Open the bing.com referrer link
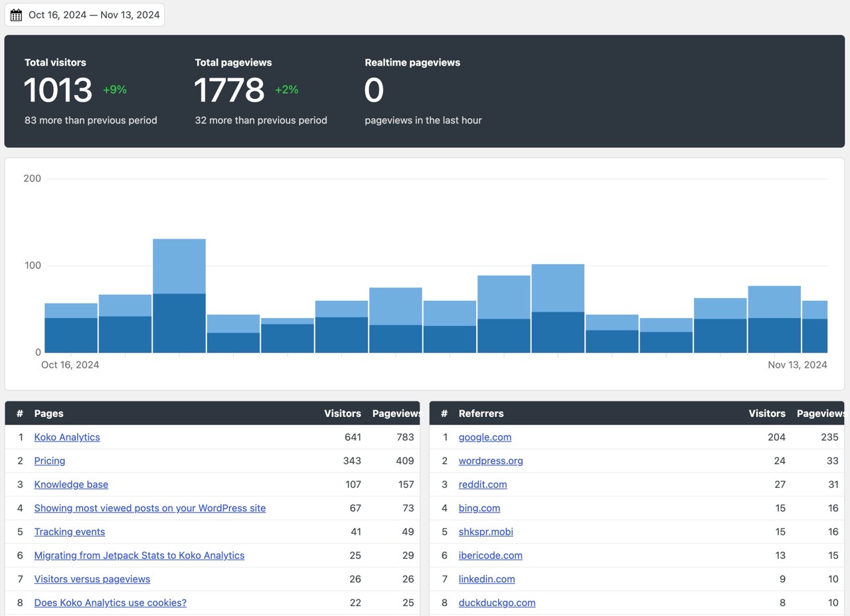This screenshot has width=850, height=616. [x=479, y=508]
